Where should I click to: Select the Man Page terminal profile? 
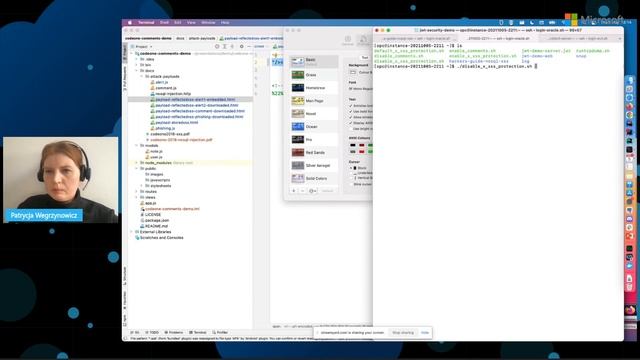coord(314,100)
